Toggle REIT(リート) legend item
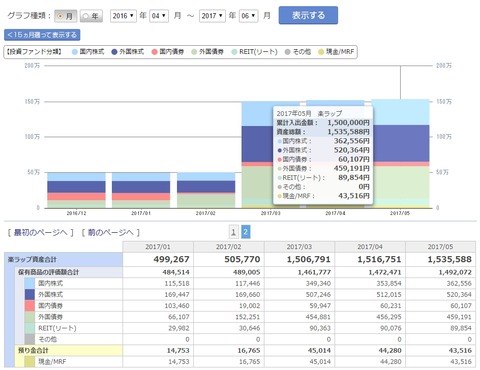The height and width of the screenshot is (370, 480). click(254, 52)
